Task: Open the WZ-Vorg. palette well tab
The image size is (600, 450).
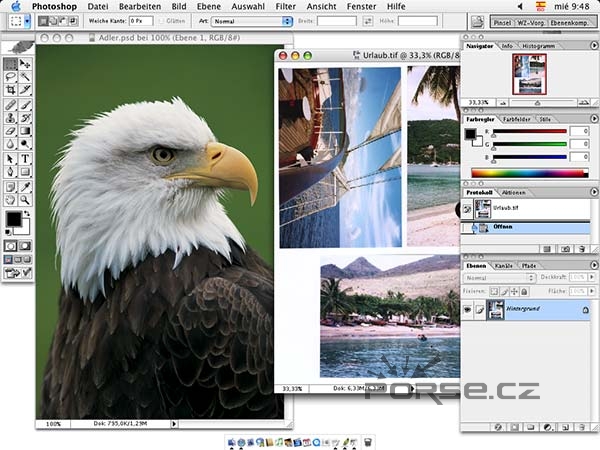Action: coord(530,23)
